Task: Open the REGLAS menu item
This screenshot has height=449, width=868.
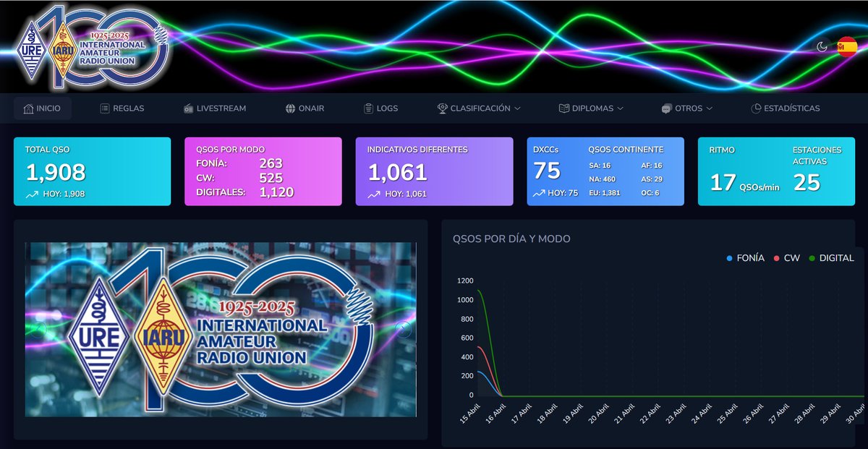Action: click(122, 108)
